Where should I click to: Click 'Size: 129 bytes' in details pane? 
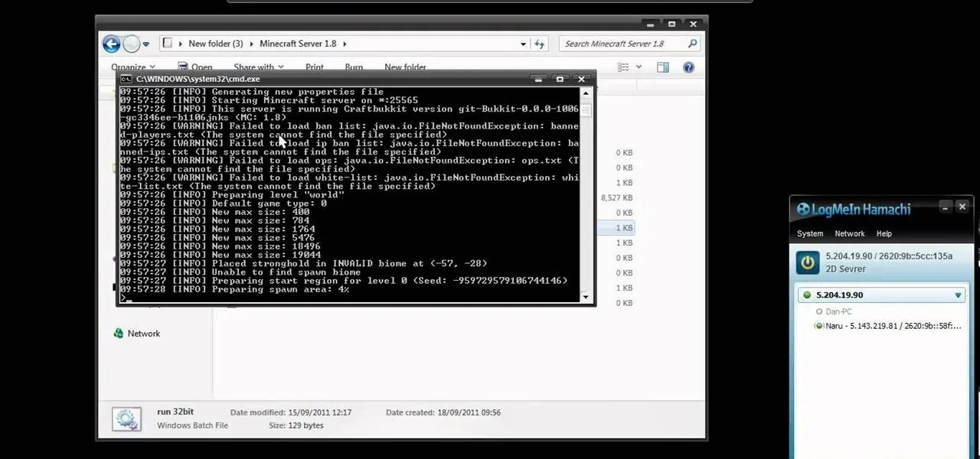click(296, 425)
